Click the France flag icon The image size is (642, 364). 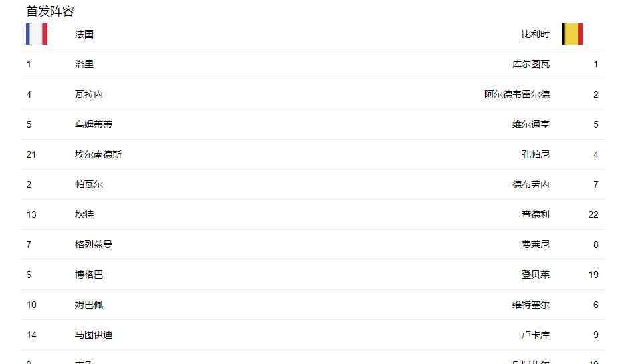click(x=37, y=34)
